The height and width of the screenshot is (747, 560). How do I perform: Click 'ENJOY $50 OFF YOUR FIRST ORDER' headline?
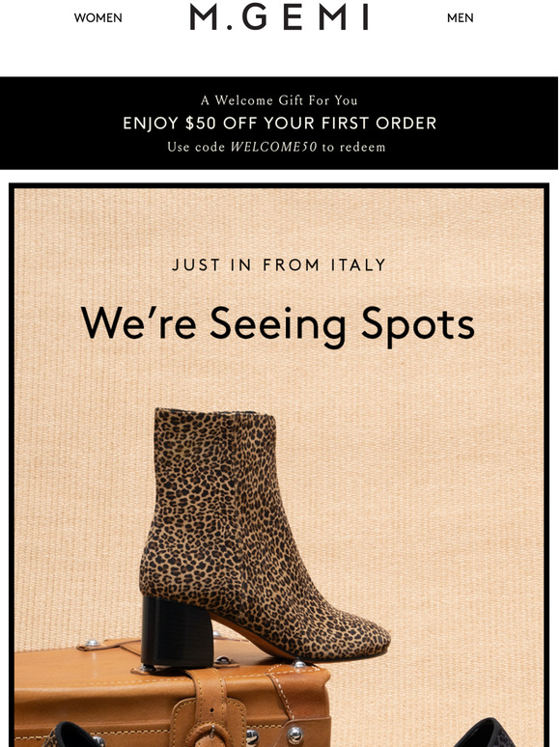(x=279, y=123)
